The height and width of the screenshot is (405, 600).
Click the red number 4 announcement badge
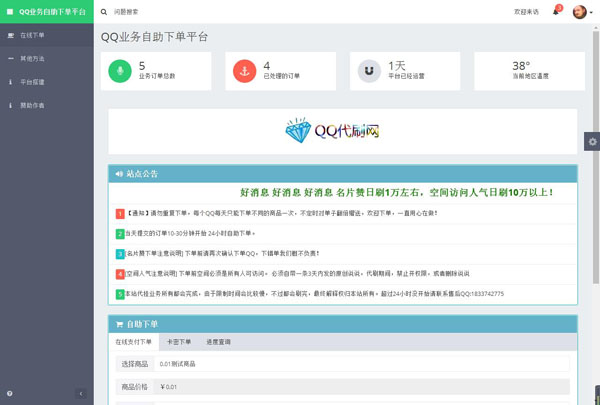point(120,274)
